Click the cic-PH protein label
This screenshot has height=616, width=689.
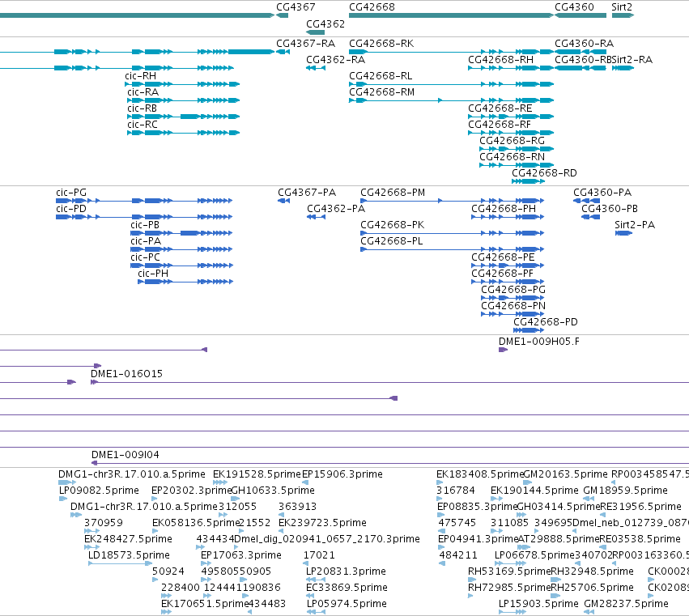[x=153, y=274]
